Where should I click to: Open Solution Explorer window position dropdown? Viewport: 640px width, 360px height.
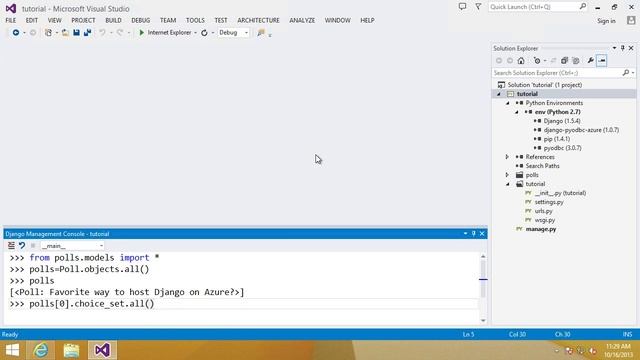point(614,48)
